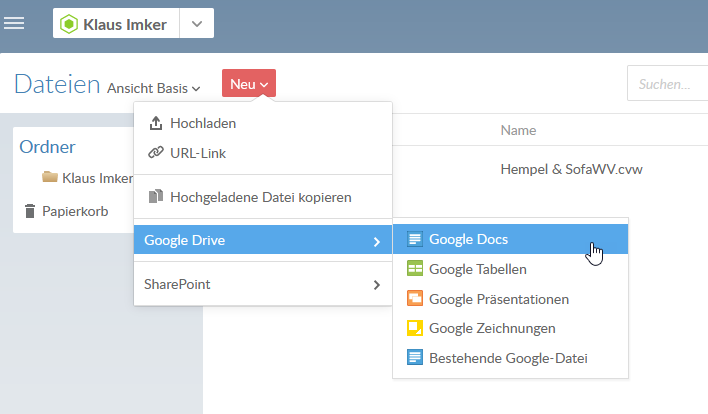Viewport: 708px width, 414px height.
Task: Click the yellow Google Zeichnungen icon
Action: pos(415,328)
